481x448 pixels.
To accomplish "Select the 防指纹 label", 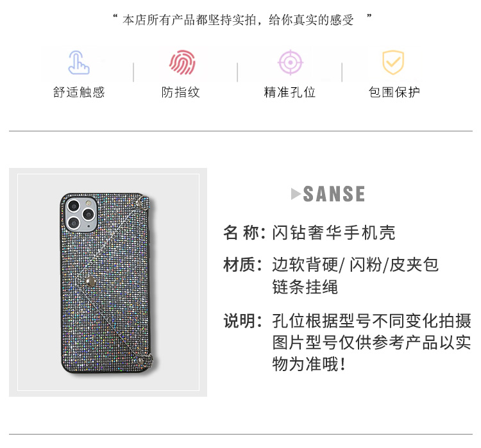I will 181,92.
